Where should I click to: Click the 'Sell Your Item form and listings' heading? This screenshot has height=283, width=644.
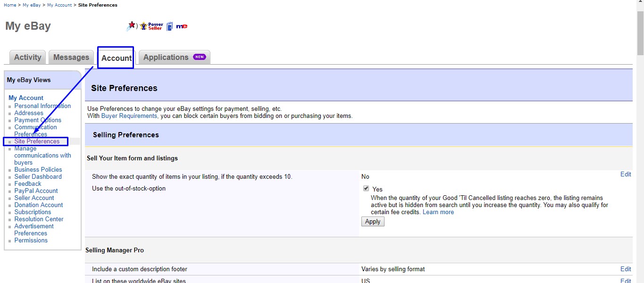point(132,158)
